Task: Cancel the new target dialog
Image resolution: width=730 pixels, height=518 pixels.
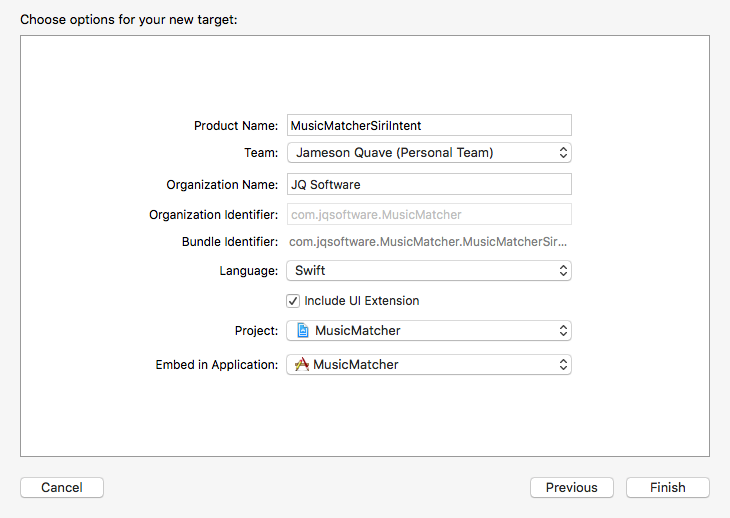Action: (x=62, y=488)
